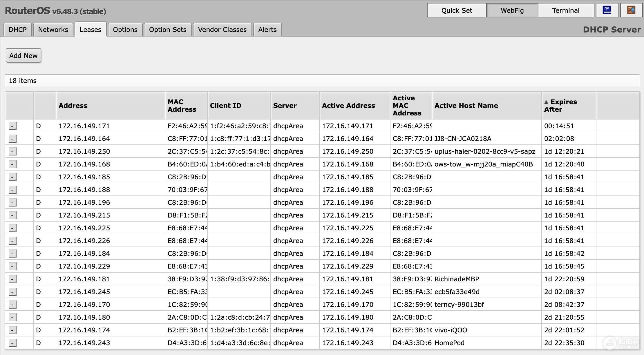The width and height of the screenshot is (644, 355).
Task: Switch to Quick Set mode
Action: tap(457, 10)
